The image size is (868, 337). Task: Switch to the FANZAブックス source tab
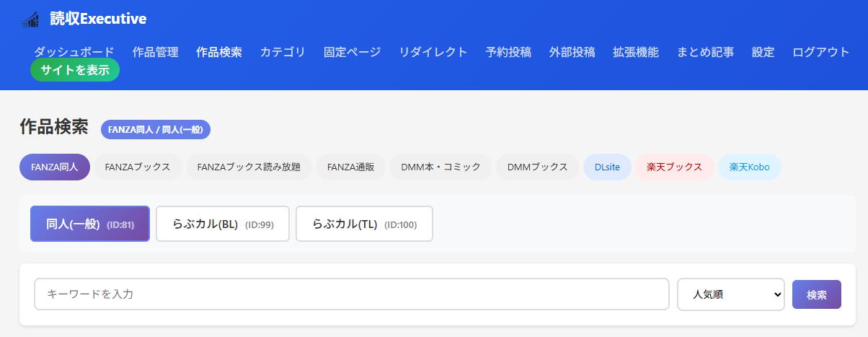(138, 167)
